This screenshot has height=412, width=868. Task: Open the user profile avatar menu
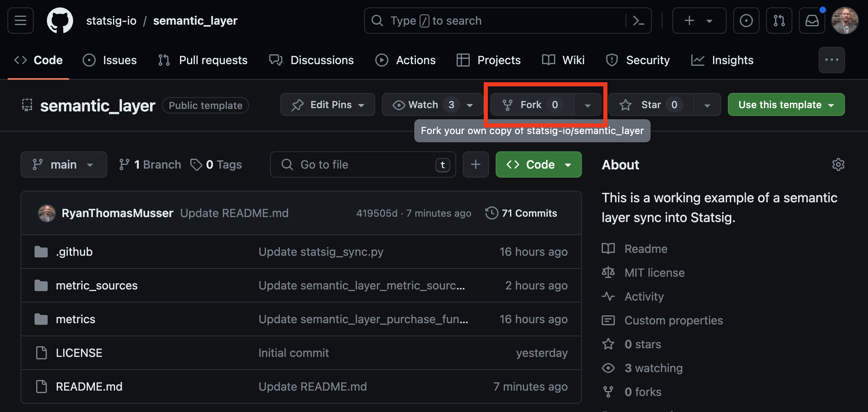pyautogui.click(x=845, y=21)
